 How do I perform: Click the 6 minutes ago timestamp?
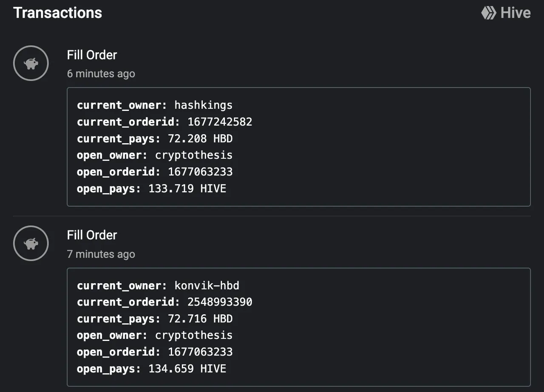[x=101, y=73]
